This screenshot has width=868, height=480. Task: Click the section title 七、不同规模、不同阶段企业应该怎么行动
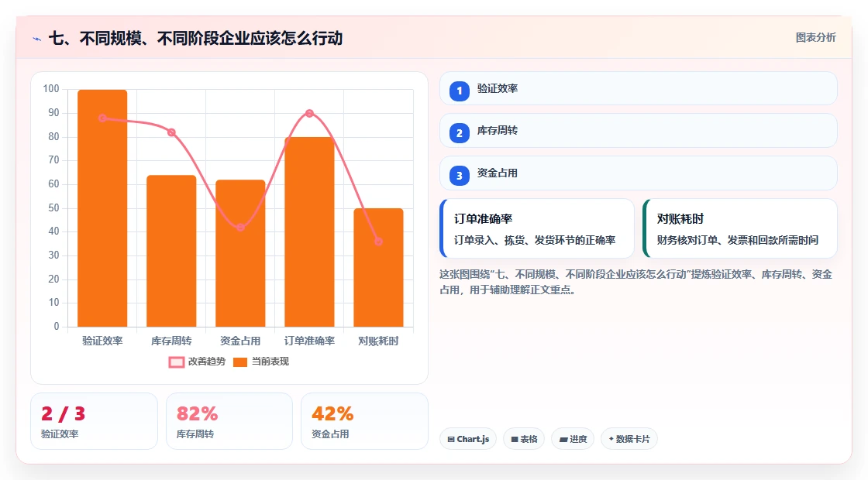(x=196, y=39)
